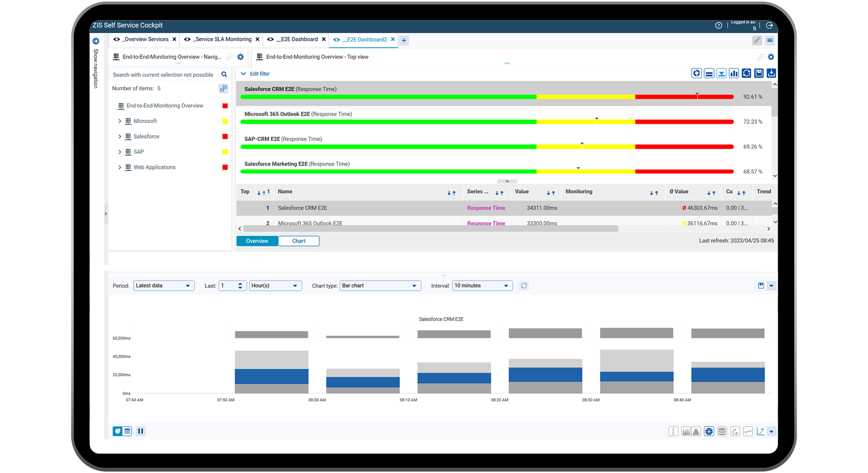
Task: Toggle the stacked database chart option
Action: pos(722,431)
